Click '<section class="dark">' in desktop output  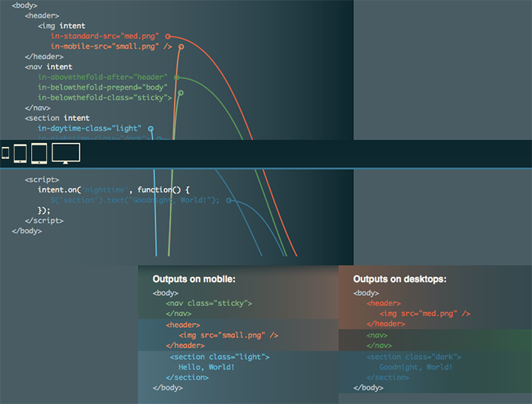(x=414, y=357)
